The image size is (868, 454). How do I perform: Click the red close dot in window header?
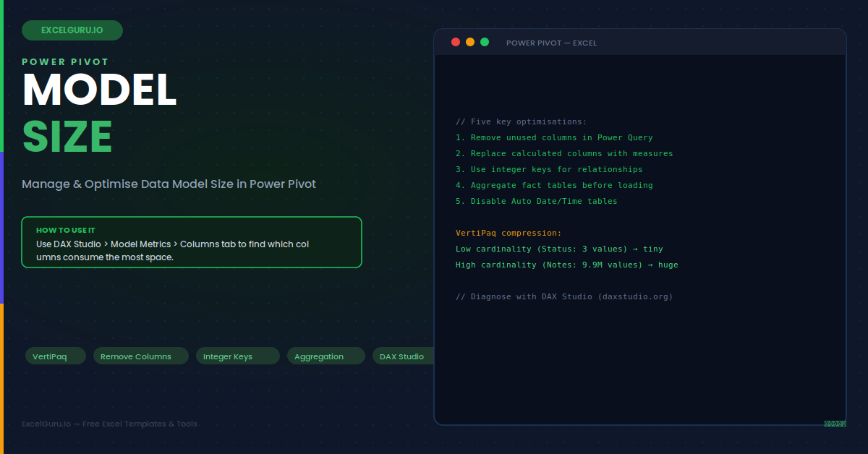[x=456, y=42]
